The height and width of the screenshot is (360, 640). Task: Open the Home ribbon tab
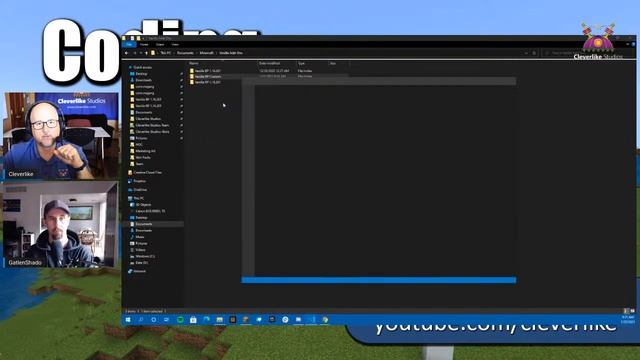tap(144, 44)
